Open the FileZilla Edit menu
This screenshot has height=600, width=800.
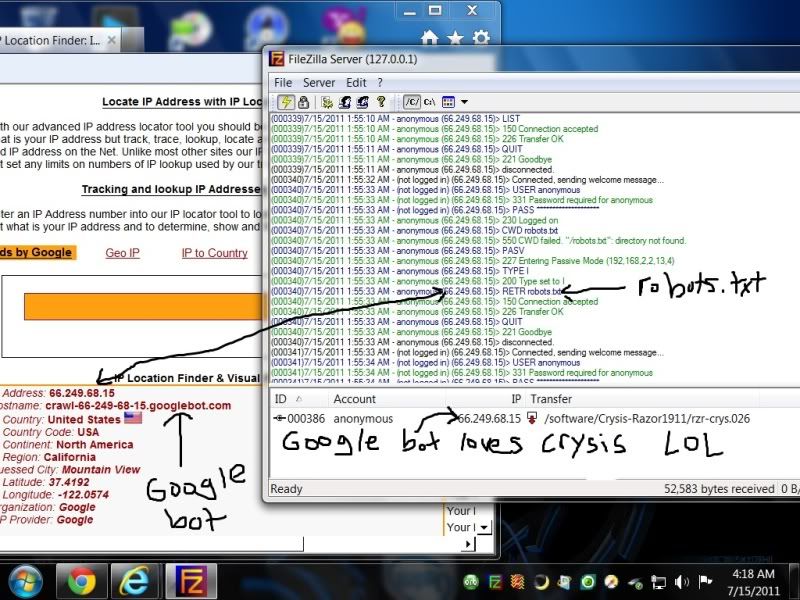[x=356, y=83]
